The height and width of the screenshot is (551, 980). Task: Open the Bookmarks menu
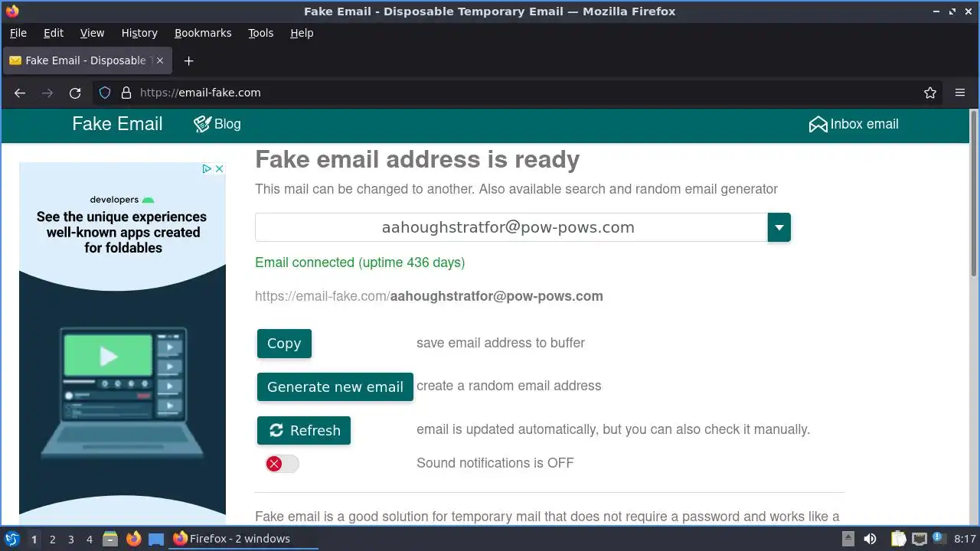[x=203, y=33]
